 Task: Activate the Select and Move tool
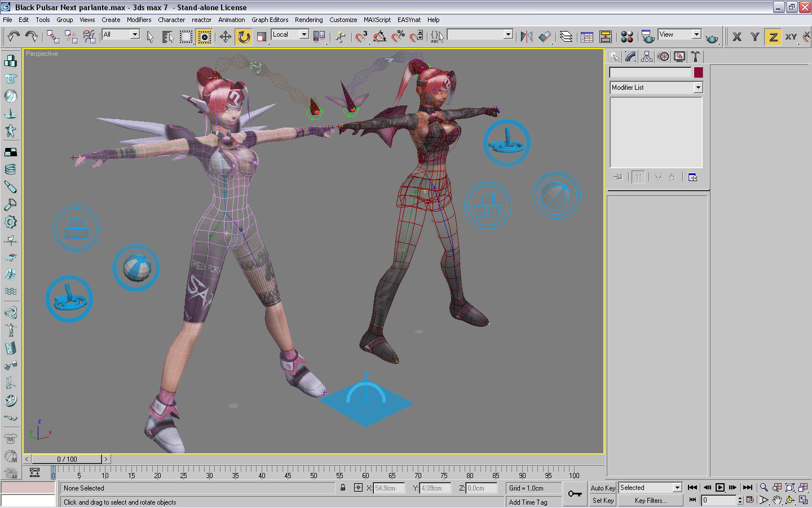226,37
